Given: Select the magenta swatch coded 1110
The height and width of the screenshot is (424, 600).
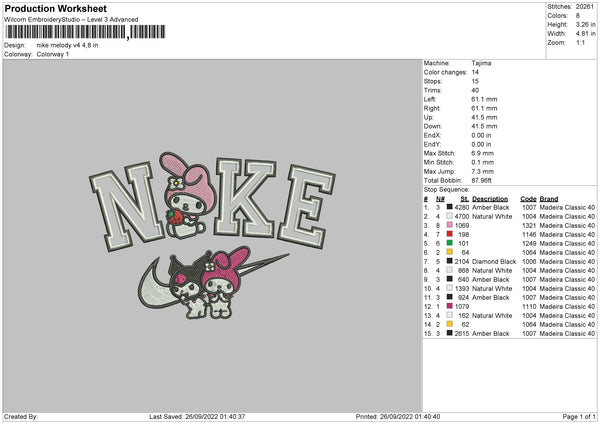Looking at the screenshot, I should 450,306.
